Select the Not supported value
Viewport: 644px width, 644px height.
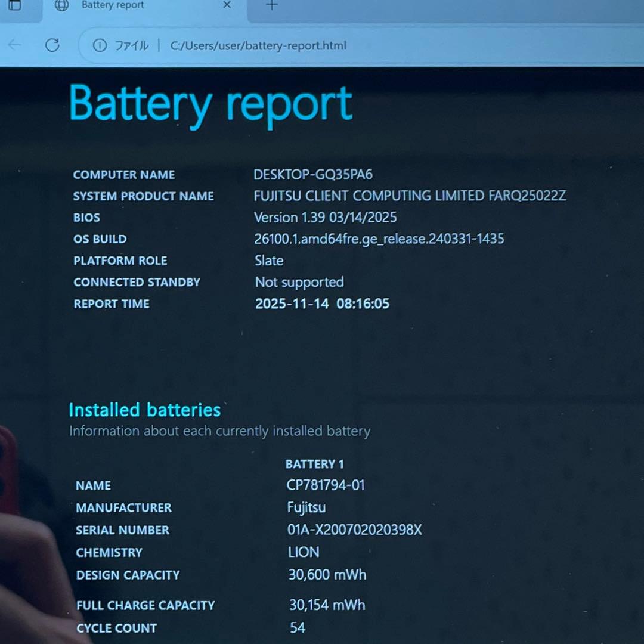click(299, 283)
